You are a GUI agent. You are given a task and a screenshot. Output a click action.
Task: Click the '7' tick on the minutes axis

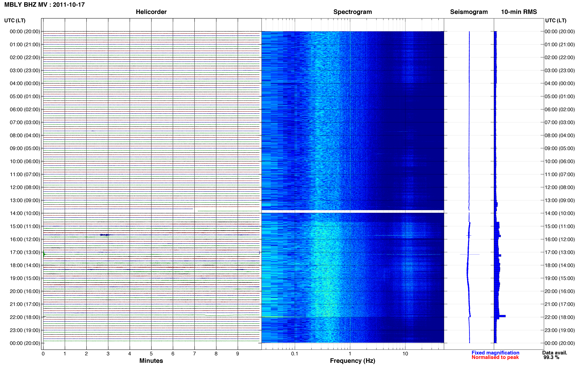[x=195, y=354]
